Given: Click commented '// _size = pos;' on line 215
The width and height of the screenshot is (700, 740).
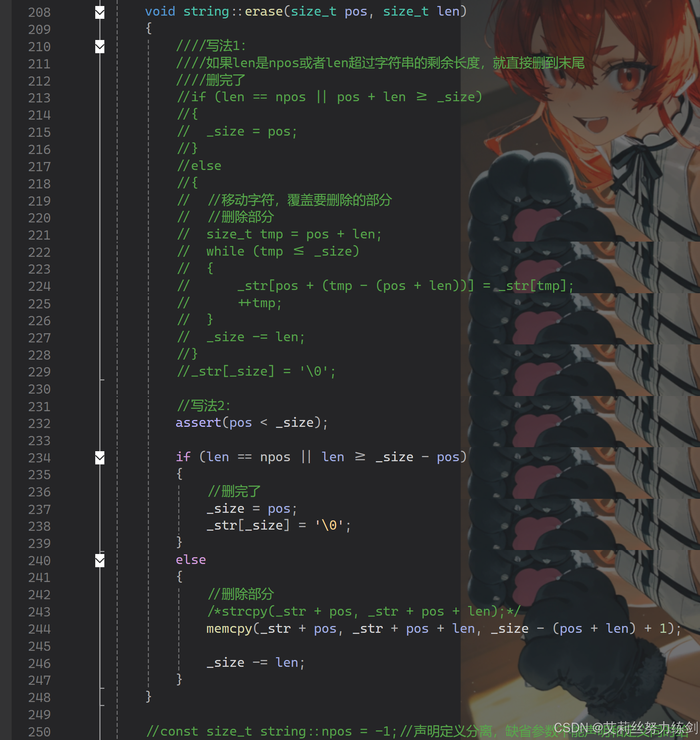Looking at the screenshot, I should [237, 132].
